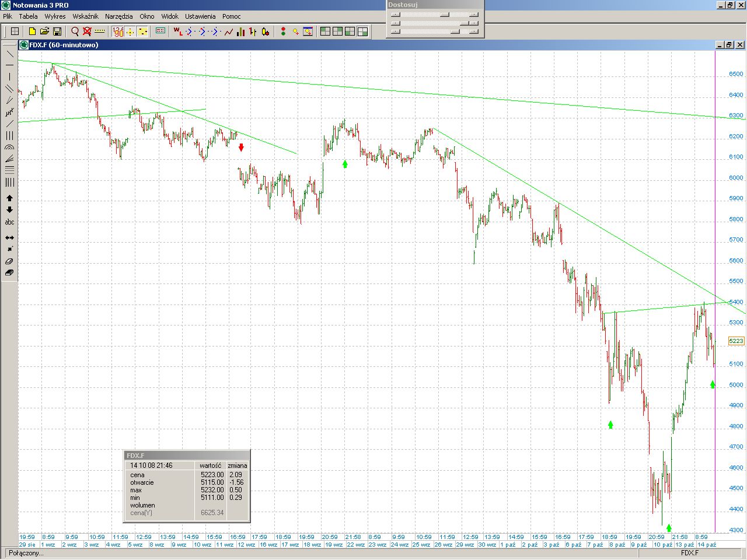Click the Dostosuj panel title bar
The width and height of the screenshot is (747, 560).
pyautogui.click(x=435, y=5)
